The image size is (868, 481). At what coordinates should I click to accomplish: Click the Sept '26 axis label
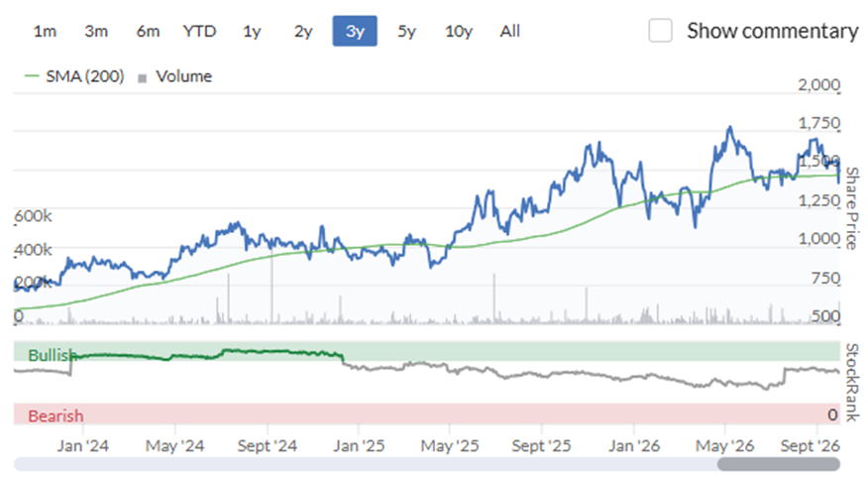tap(811, 445)
